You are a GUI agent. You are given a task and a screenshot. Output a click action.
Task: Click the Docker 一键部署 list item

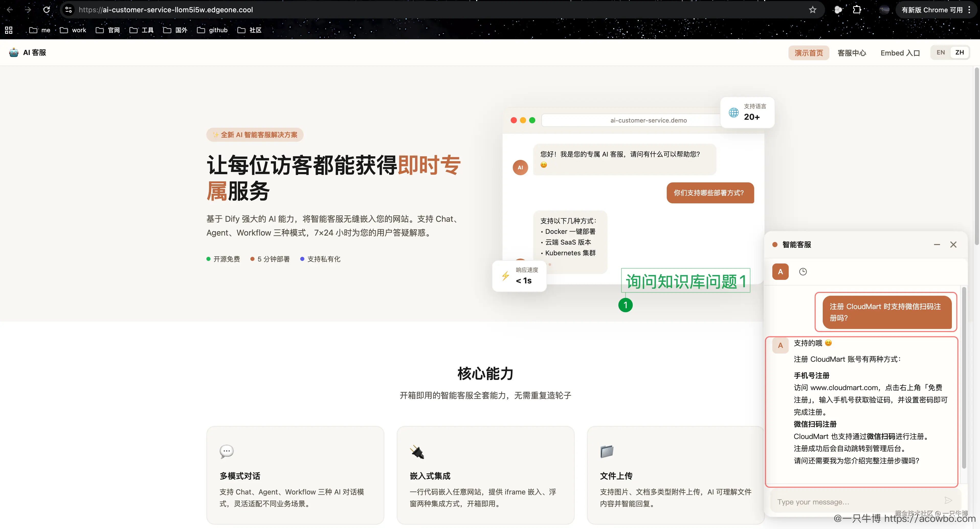570,232
